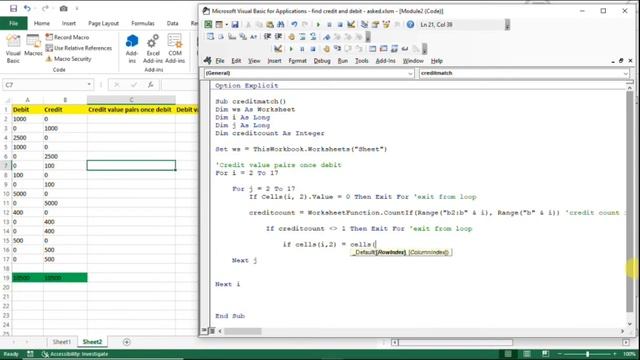Click zoom in plus in status bar
The height and width of the screenshot is (360, 640).
614,353
